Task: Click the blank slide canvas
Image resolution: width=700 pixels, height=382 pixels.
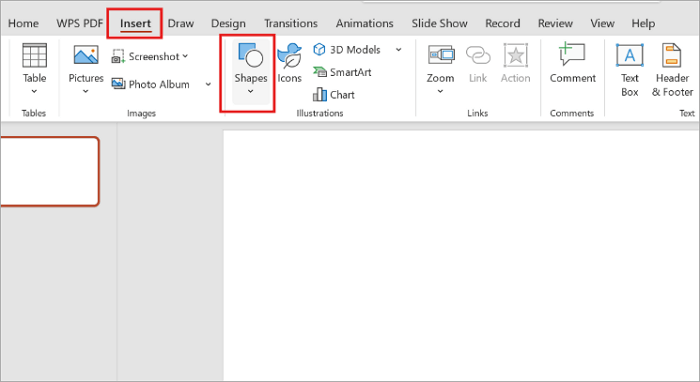Action: point(461,255)
